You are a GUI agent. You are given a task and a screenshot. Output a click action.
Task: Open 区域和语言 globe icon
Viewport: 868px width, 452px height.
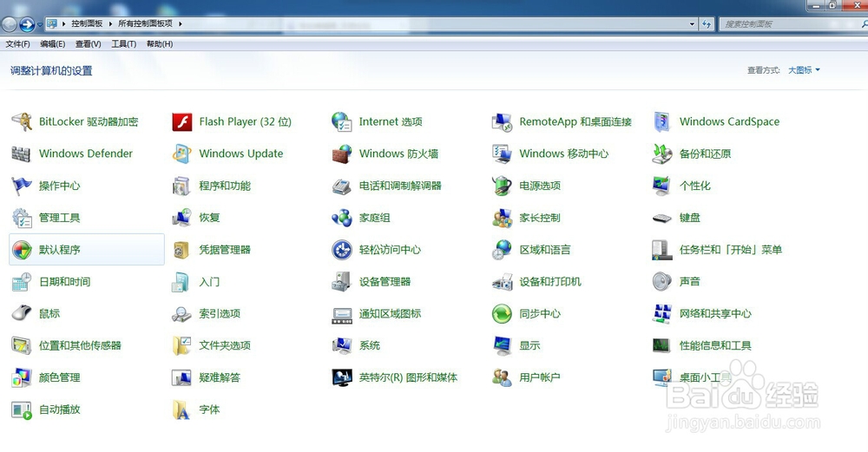(x=502, y=250)
